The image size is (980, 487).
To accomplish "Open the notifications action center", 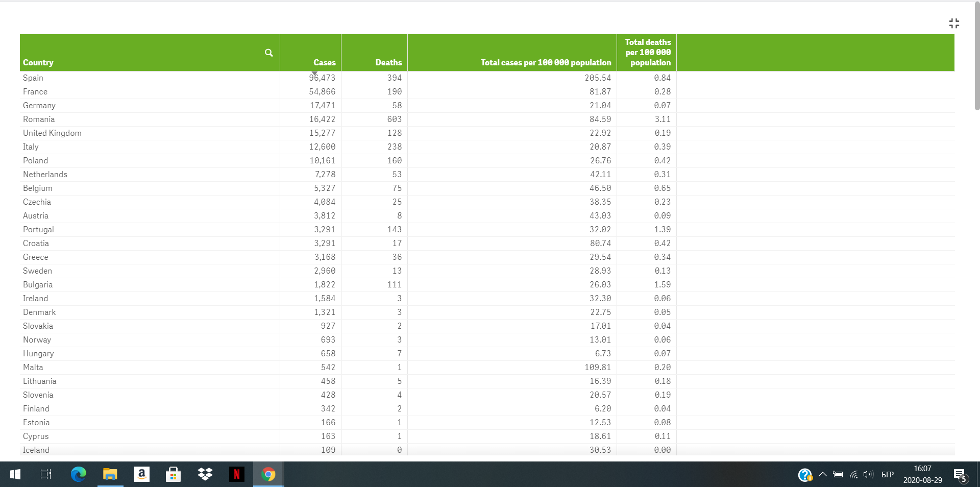I will coord(960,475).
